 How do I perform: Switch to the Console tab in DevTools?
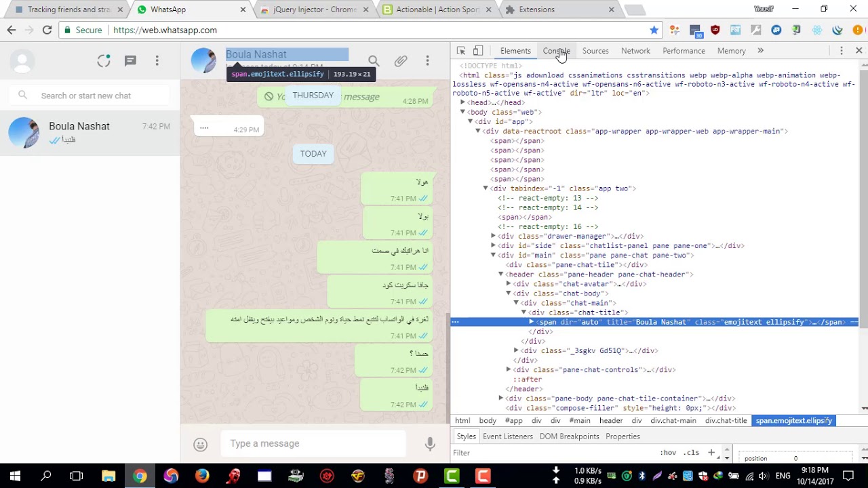[x=557, y=51]
